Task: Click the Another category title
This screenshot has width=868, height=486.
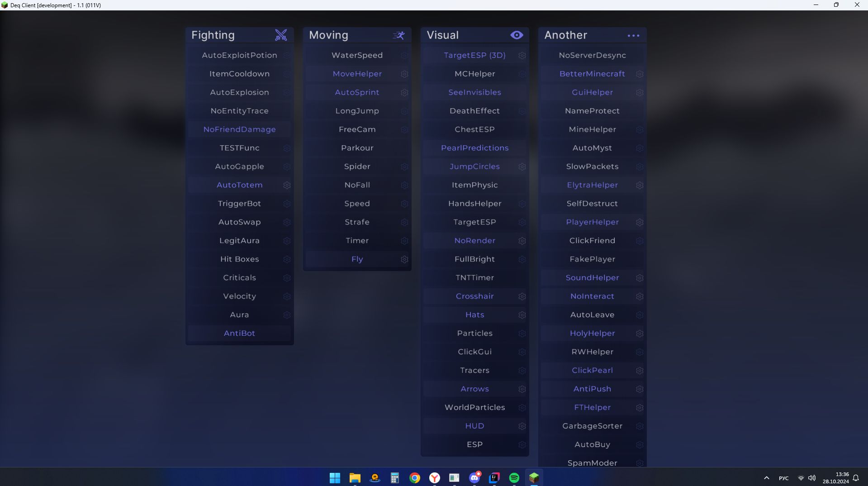Action: [566, 35]
